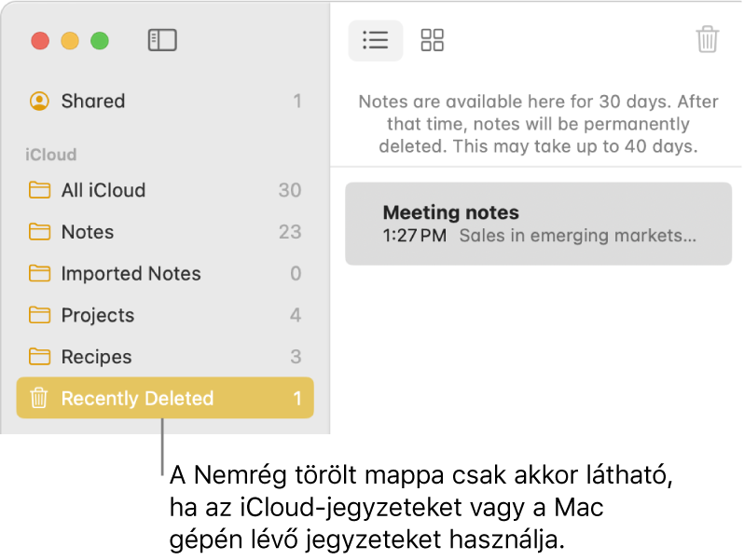Click the Recently Deleted trash icon

pyautogui.click(x=39, y=399)
